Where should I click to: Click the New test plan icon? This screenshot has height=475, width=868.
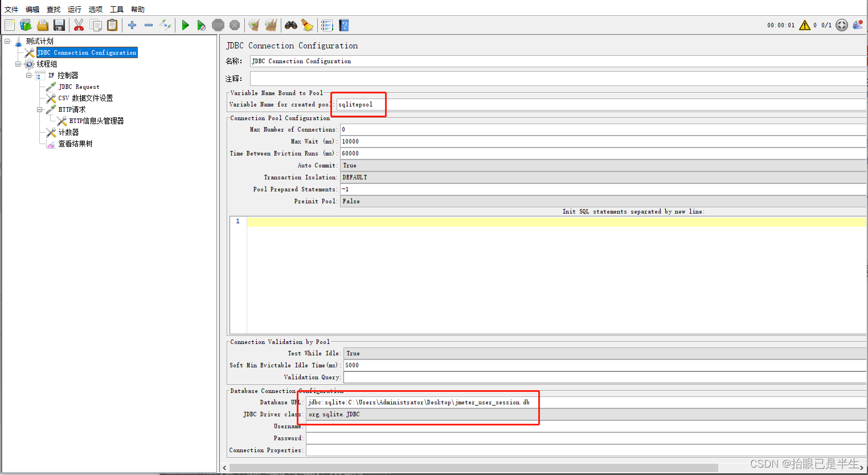click(x=10, y=25)
